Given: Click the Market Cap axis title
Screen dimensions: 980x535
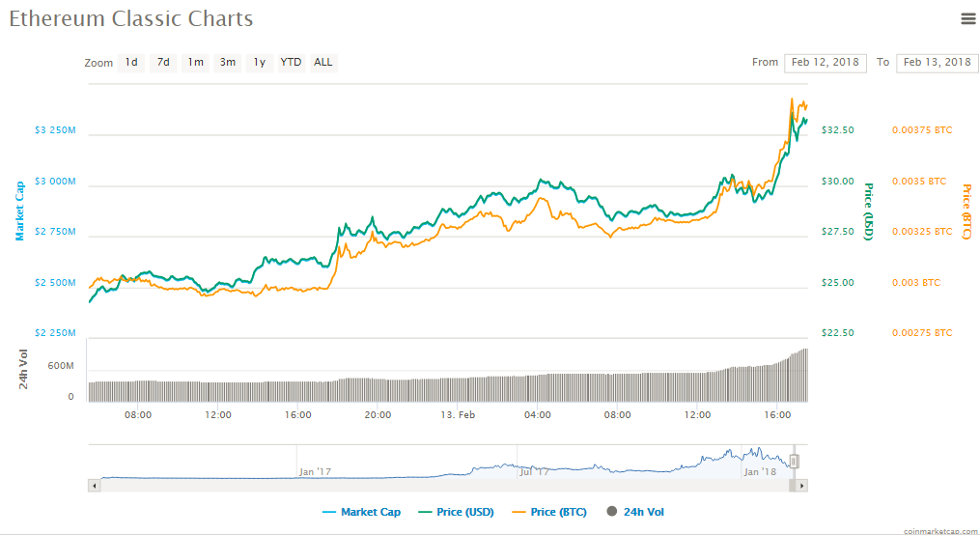Looking at the screenshot, I should [19, 211].
